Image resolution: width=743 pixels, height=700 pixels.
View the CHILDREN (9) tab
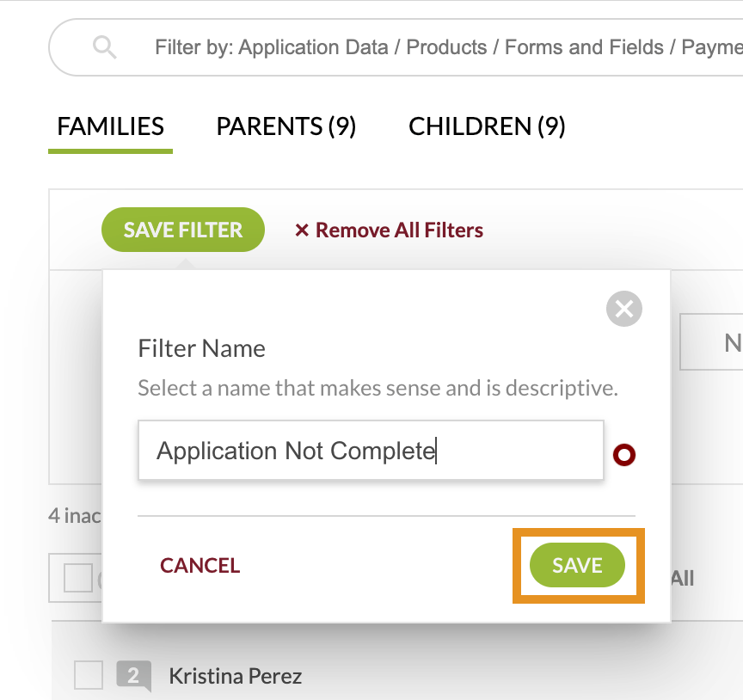tap(487, 126)
